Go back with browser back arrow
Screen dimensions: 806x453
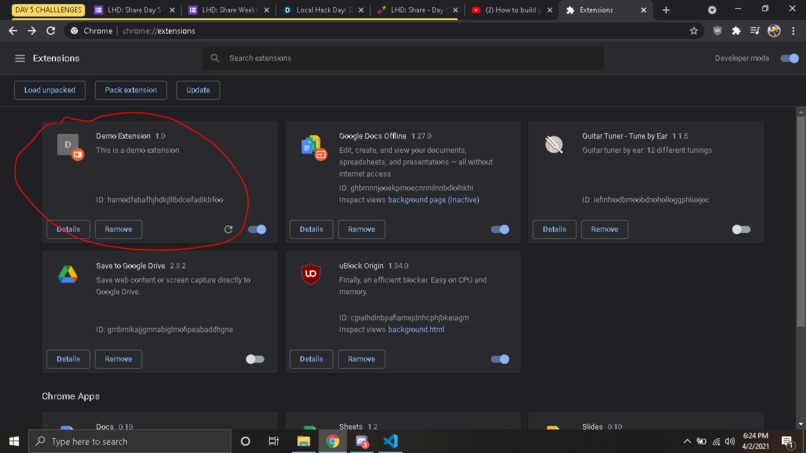[13, 31]
